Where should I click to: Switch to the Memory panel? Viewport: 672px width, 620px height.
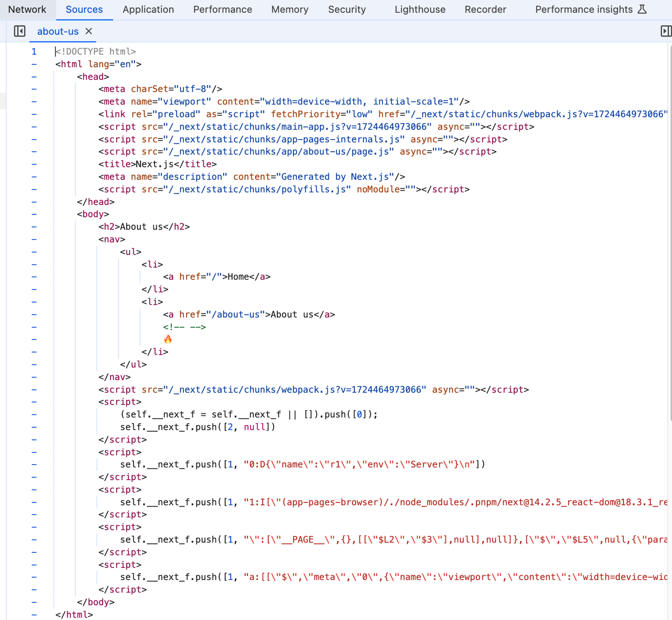tap(290, 9)
